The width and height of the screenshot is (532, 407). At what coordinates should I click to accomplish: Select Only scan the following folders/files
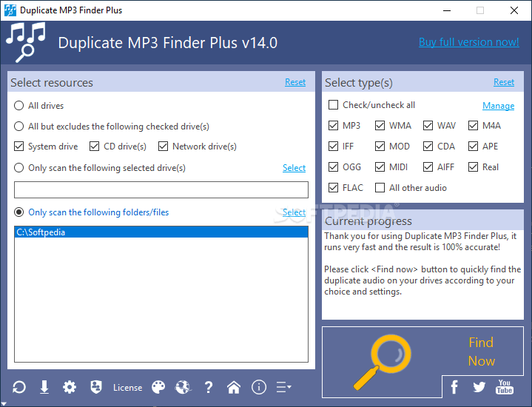pyautogui.click(x=19, y=212)
